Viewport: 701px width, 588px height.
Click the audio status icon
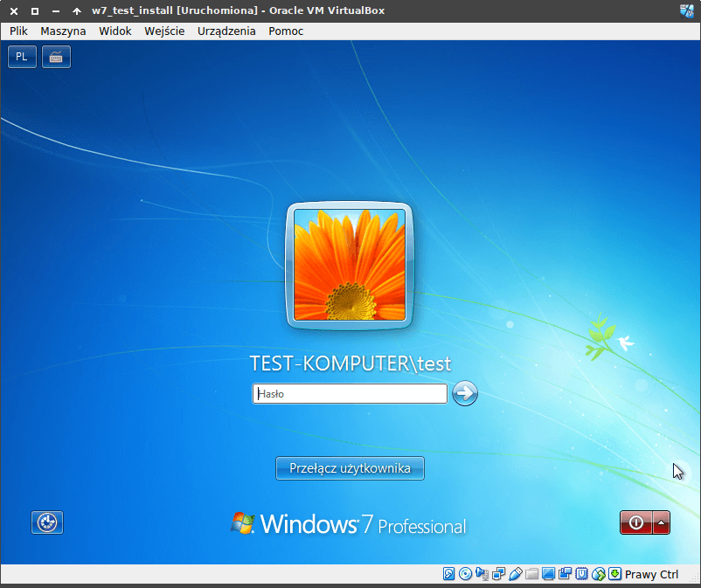[482, 574]
